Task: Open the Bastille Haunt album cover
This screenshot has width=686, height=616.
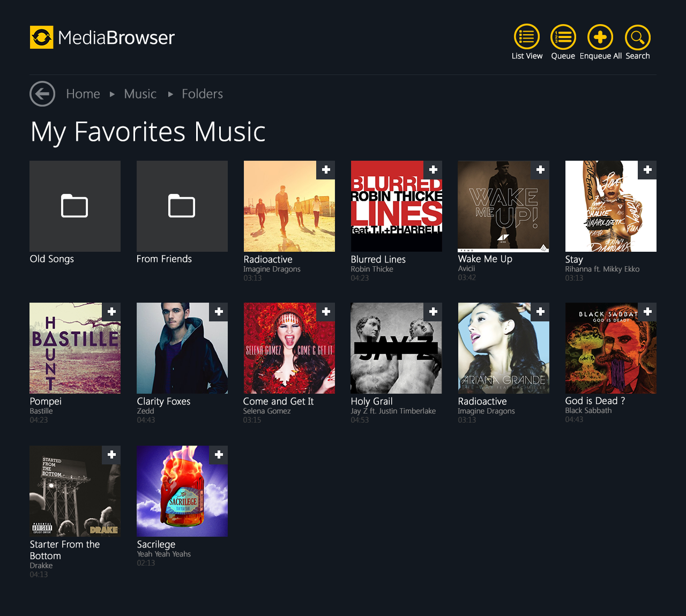Action: [75, 348]
